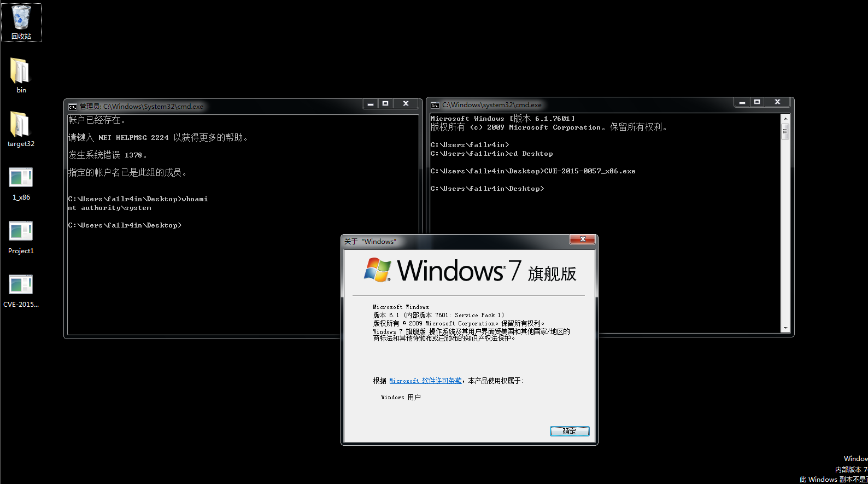Click the 'nt authority\system' output line
The height and width of the screenshot is (484, 868).
[x=110, y=208]
